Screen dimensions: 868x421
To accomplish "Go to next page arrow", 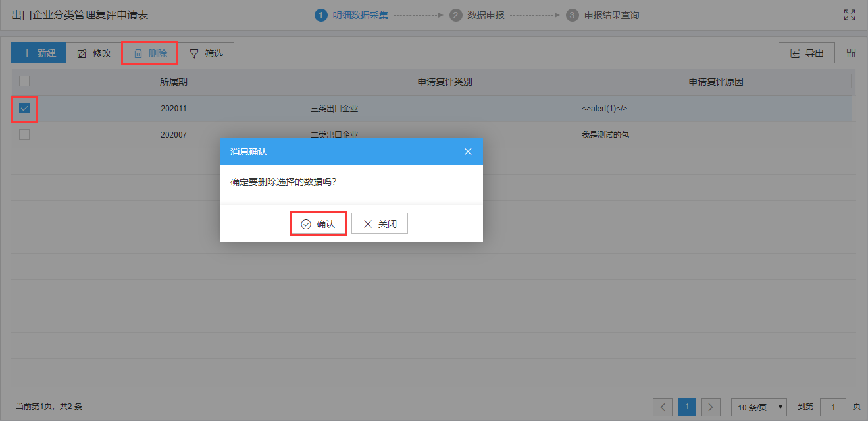I will (711, 407).
